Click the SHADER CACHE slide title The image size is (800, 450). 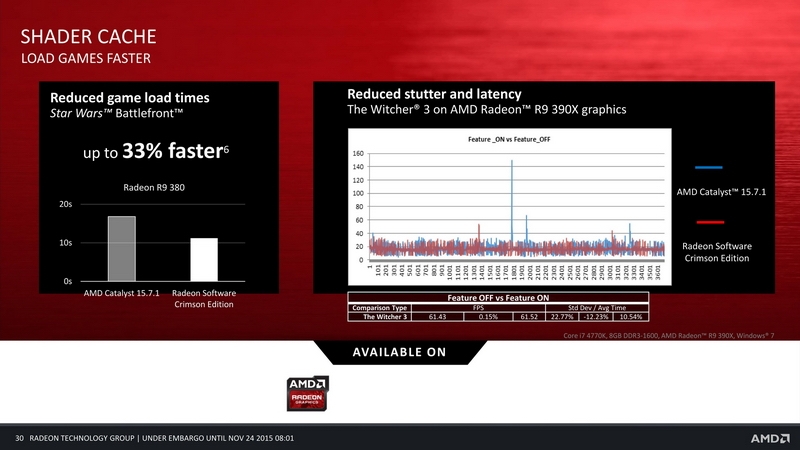tap(88, 37)
